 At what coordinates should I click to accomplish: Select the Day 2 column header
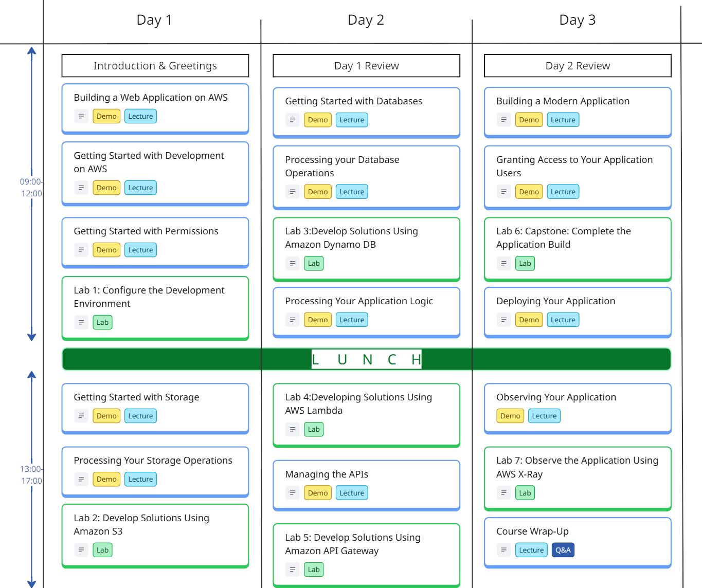click(x=366, y=20)
